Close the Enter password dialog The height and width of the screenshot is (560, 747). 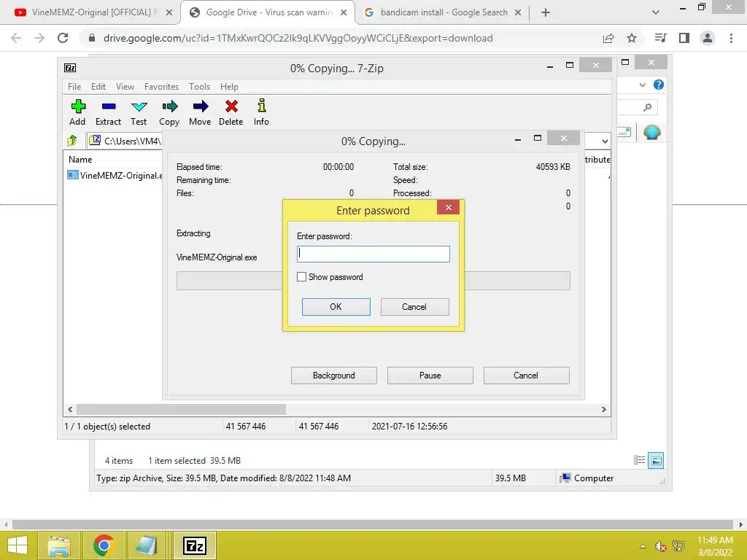449,207
